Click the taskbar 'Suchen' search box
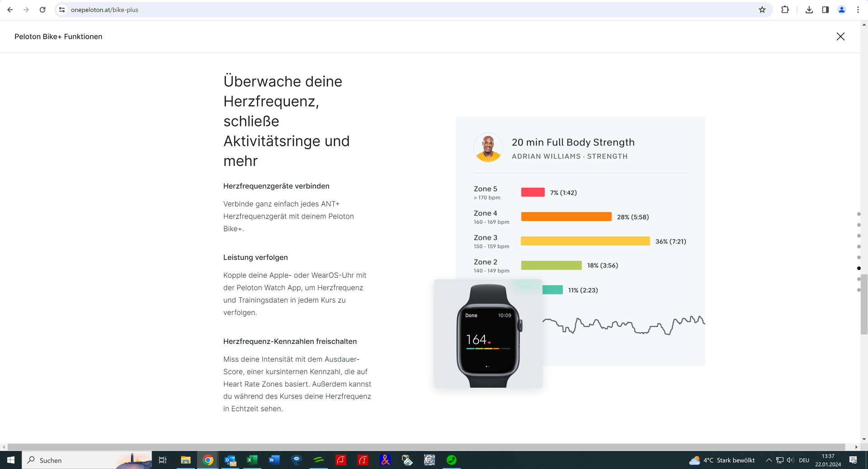Screen dimensions: 868x469 coord(87,460)
